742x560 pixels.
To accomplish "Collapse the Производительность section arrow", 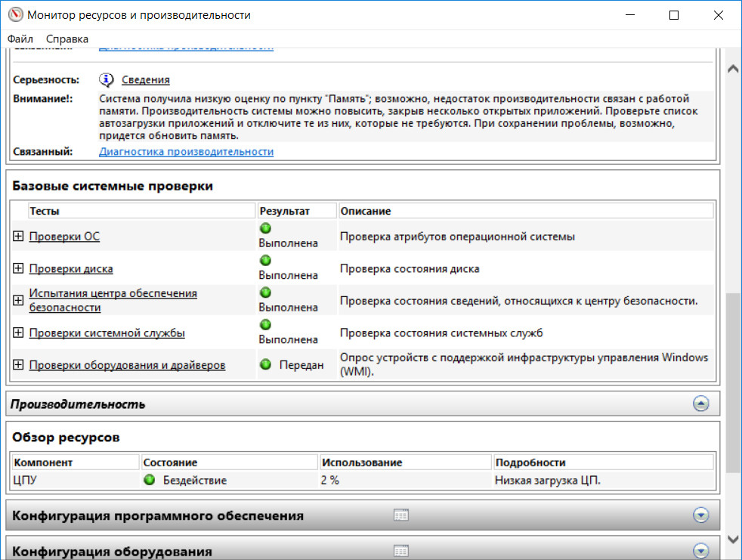I will pyautogui.click(x=700, y=404).
